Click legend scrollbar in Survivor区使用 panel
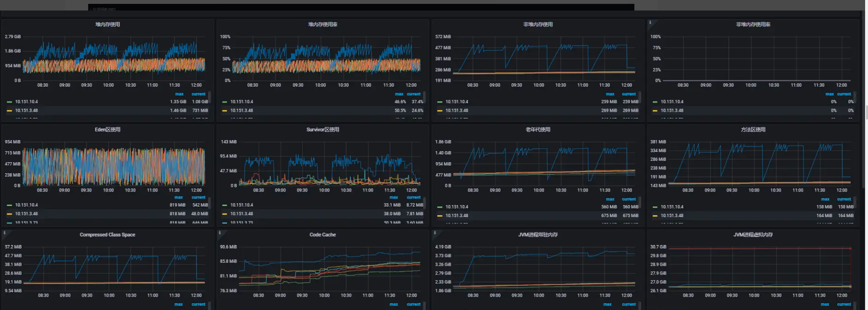868x310 pixels. pyautogui.click(x=425, y=202)
